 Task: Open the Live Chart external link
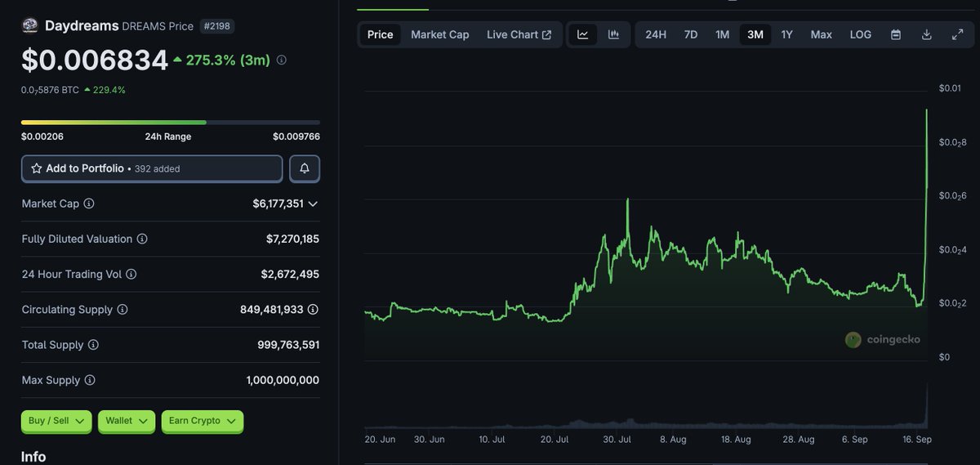519,34
